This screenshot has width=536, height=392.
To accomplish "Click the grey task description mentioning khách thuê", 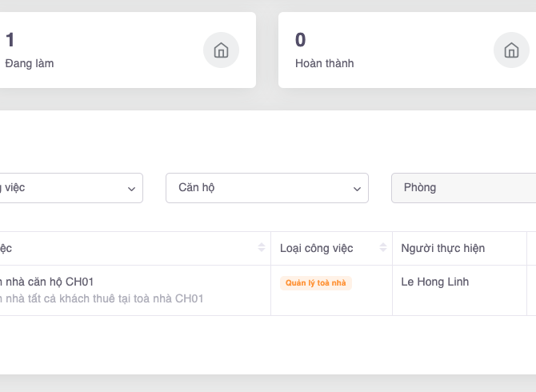I will pos(104,298).
